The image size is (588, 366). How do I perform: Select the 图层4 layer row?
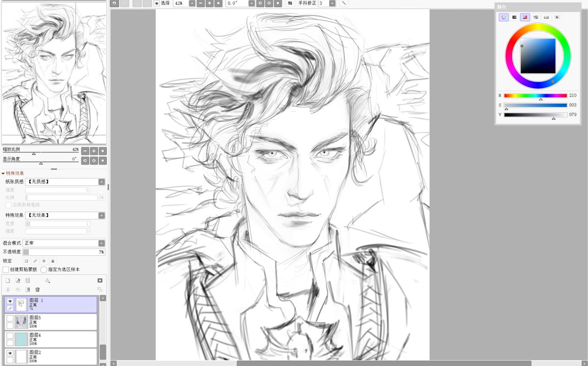[x=51, y=339]
